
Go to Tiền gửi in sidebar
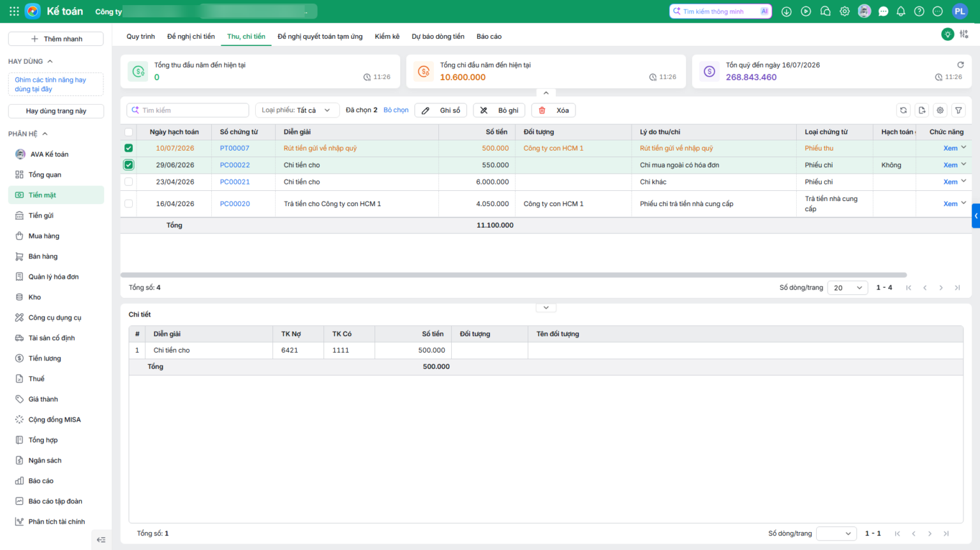tap(56, 216)
